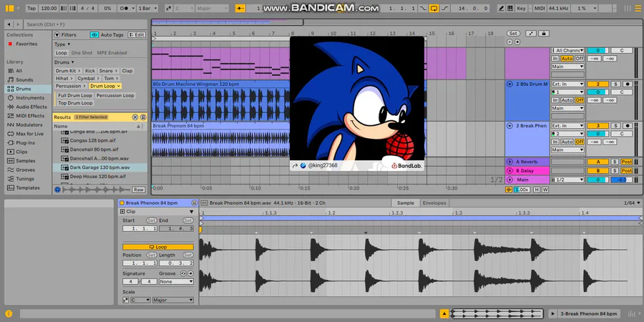The width and height of the screenshot is (644, 322).
Task: Open the Ext. In input dropdown on track 2
Action: [x=567, y=84]
